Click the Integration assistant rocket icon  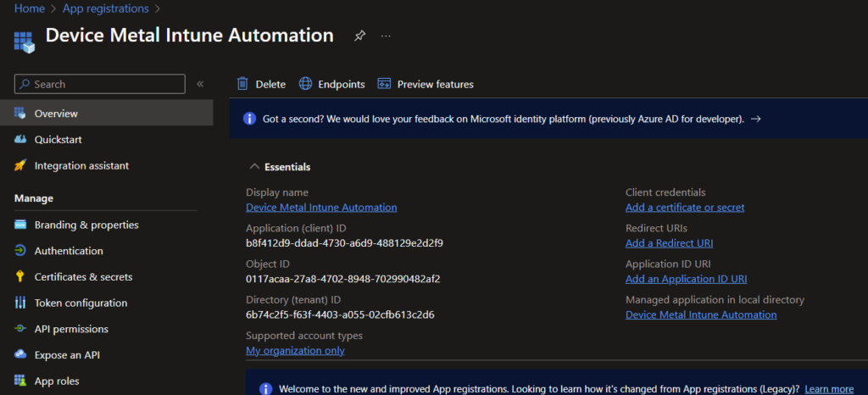tap(20, 165)
